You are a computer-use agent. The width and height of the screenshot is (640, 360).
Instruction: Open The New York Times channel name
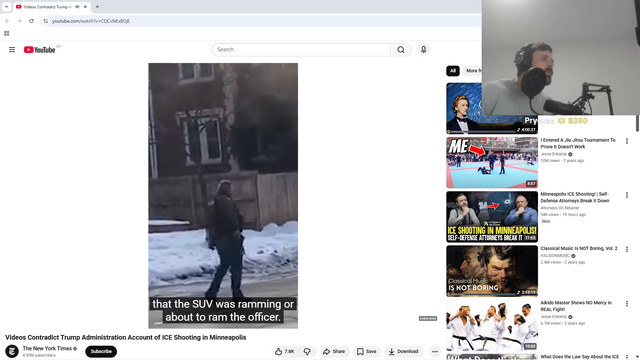tap(47, 348)
